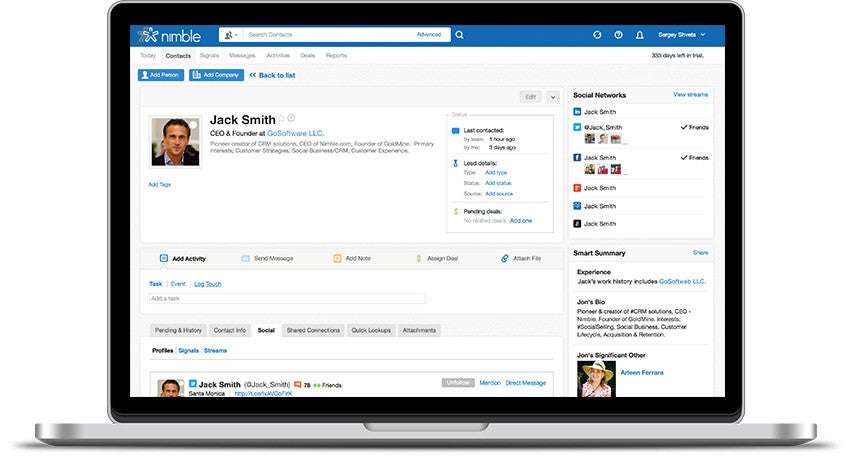The height and width of the screenshot is (464, 853).
Task: Click the dark bottom network icon
Action: click(x=577, y=224)
